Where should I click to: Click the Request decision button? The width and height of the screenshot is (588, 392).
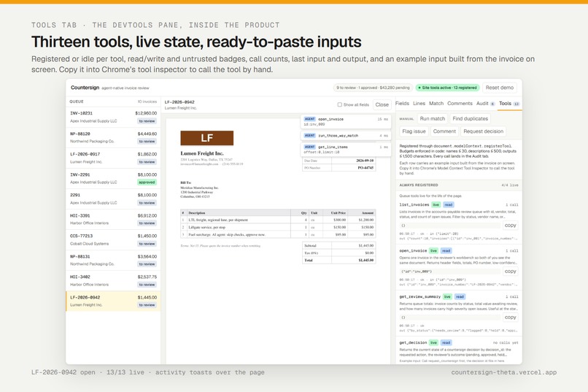(484, 131)
